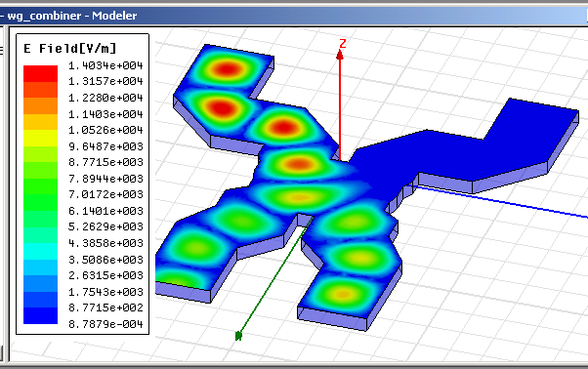Click the wg_combiner - Modeler title bar

294,16
